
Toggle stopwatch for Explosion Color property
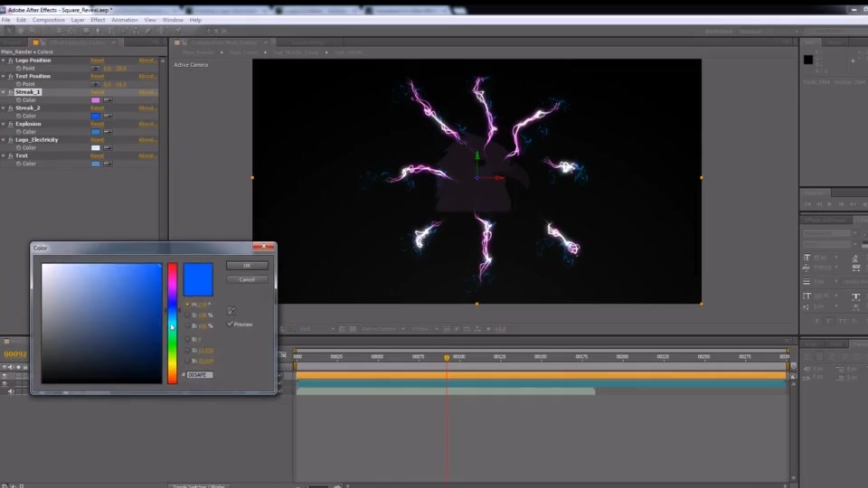18,132
